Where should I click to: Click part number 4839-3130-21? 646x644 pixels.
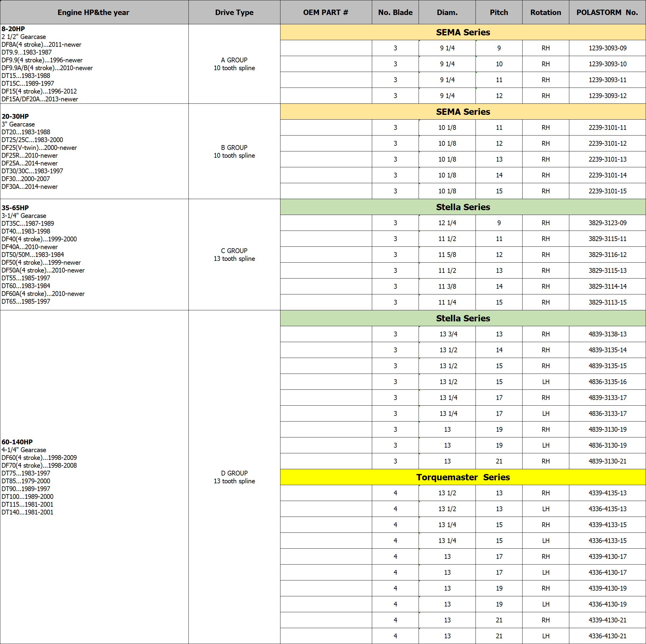(x=608, y=461)
